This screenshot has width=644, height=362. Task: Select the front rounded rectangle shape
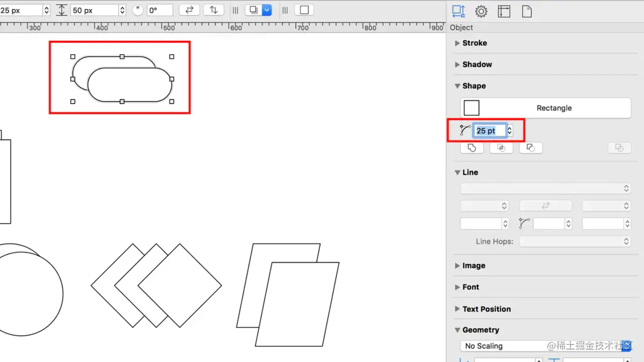coord(130,85)
